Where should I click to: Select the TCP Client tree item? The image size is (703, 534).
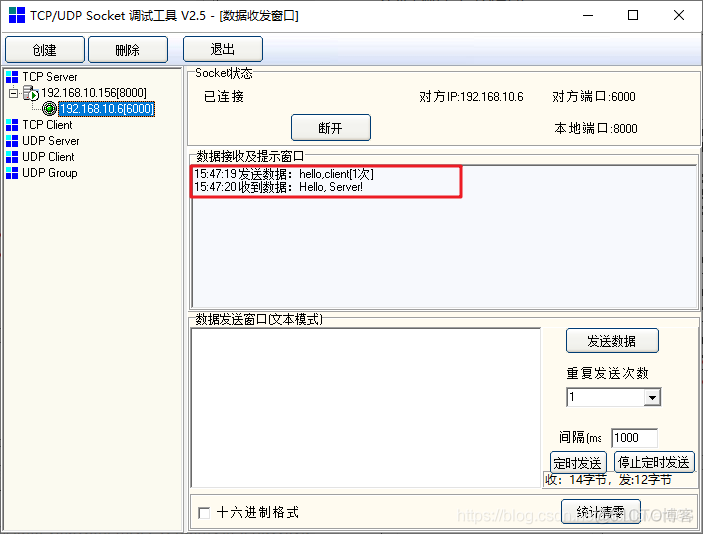pyautogui.click(x=47, y=125)
